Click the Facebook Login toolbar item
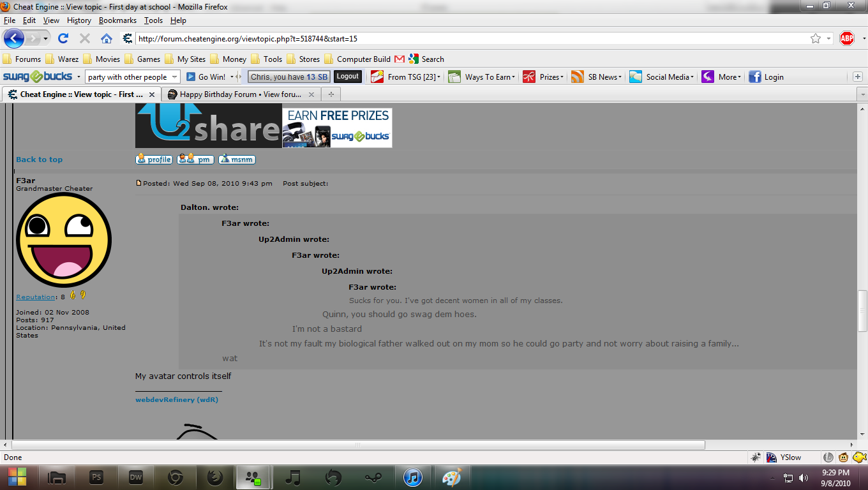 click(766, 77)
